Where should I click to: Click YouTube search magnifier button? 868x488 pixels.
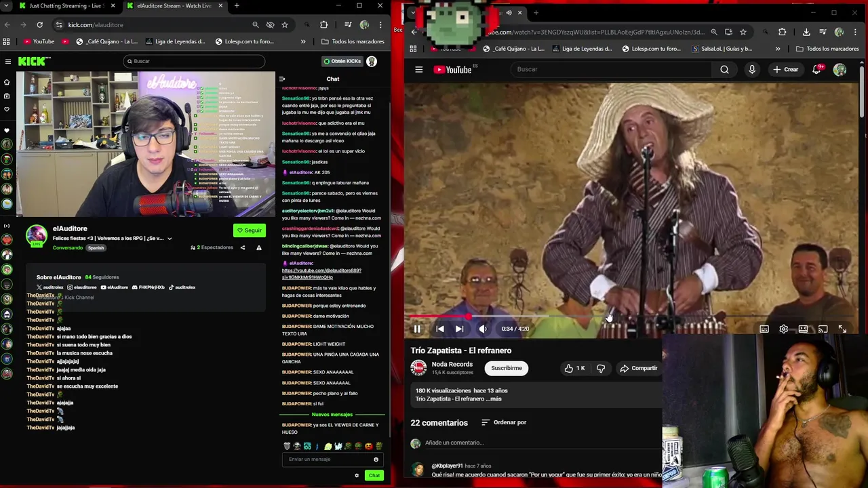[x=724, y=69]
